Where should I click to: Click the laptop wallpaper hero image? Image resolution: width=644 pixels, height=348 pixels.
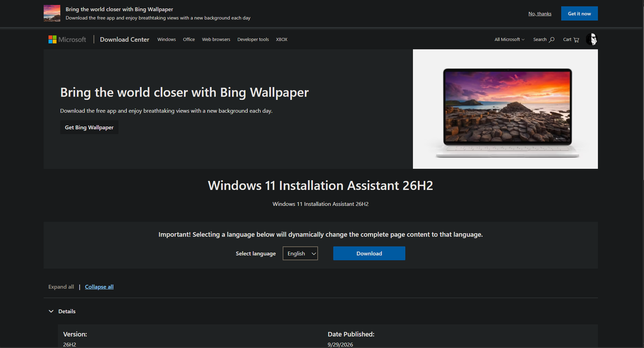pos(505,109)
